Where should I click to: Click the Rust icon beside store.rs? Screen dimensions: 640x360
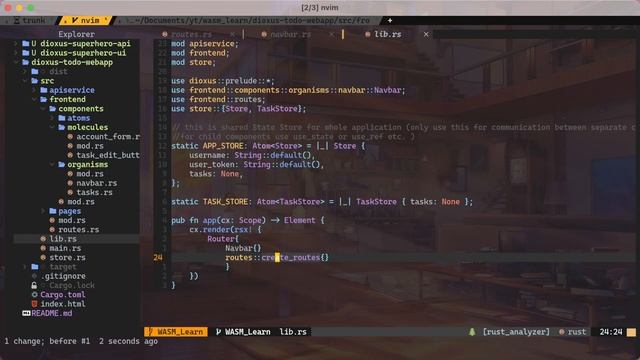coord(43,258)
